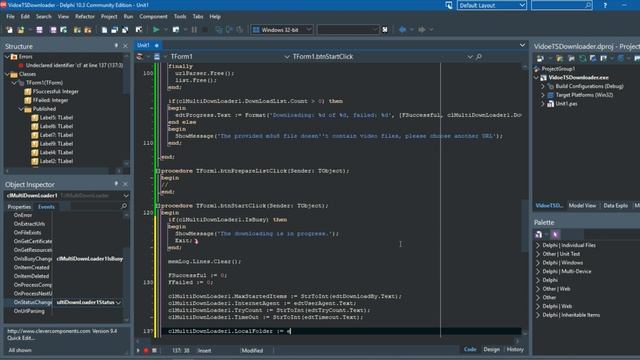The width and height of the screenshot is (640, 360).
Task: Open the Component menu
Action: (x=153, y=16)
